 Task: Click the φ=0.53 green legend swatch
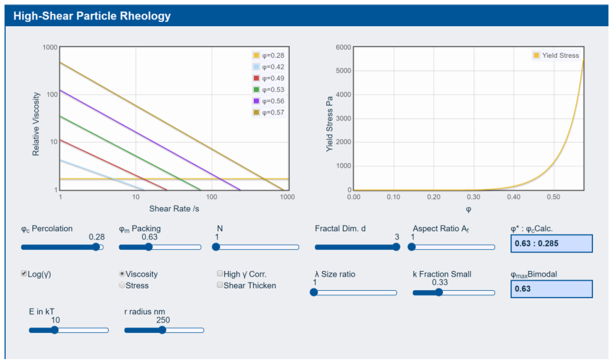point(256,90)
